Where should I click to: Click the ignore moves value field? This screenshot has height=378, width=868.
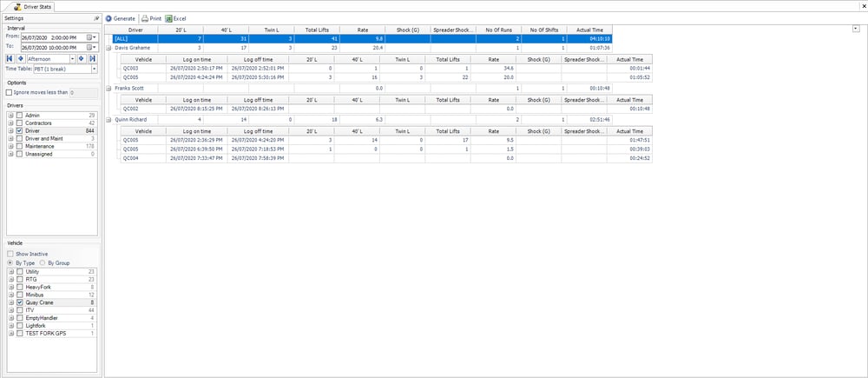click(83, 93)
